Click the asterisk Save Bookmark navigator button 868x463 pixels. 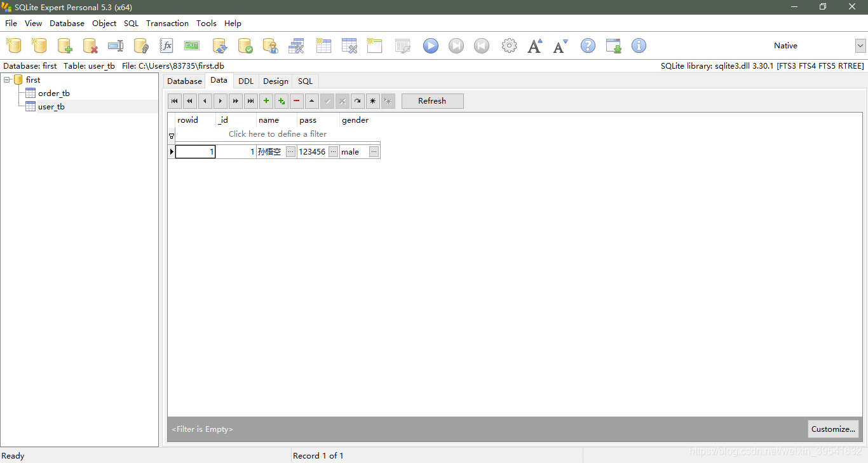click(373, 101)
